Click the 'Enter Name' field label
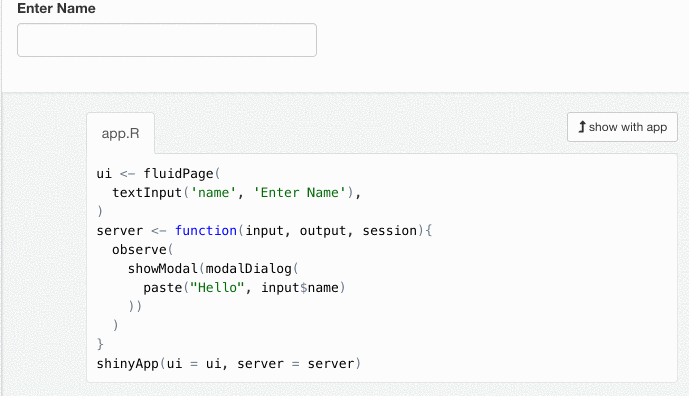689x396 pixels. coord(56,8)
